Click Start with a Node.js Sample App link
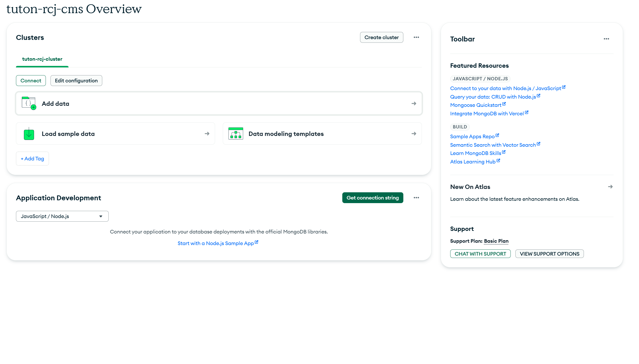The image size is (639, 364). 216,243
